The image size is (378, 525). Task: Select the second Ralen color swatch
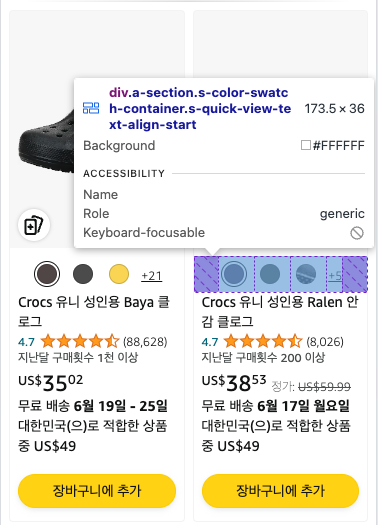pos(270,274)
